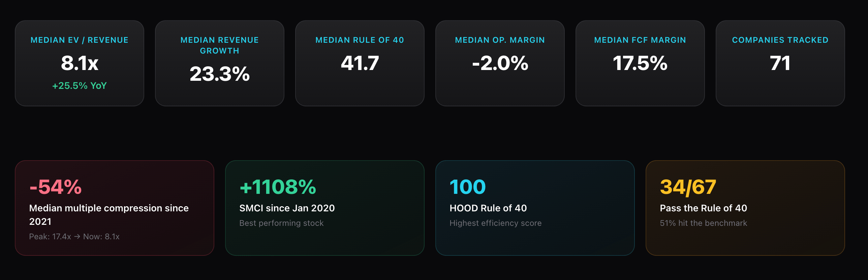Open the Median Revenue Growth card heading
Viewport: 868px width, 280px height.
(x=219, y=45)
